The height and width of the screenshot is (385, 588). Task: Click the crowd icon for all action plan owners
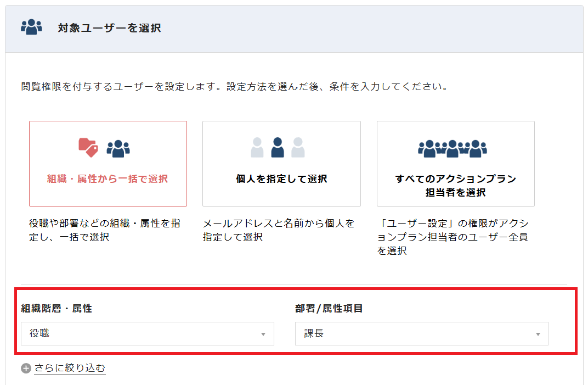click(x=453, y=147)
